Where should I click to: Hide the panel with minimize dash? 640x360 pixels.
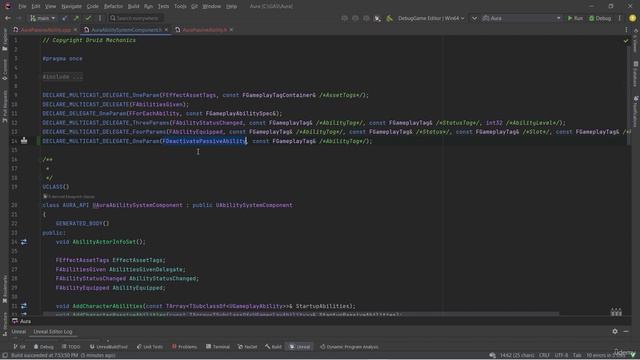pyautogui.click(x=626, y=331)
